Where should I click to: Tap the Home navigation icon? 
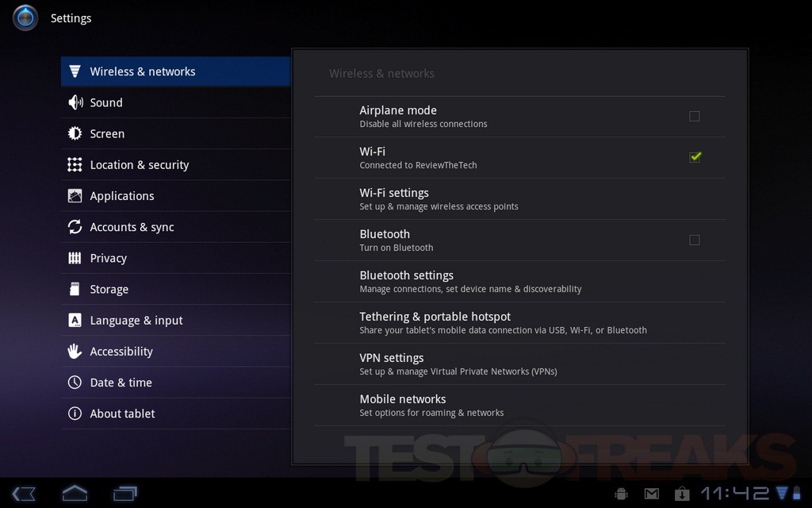click(x=75, y=493)
